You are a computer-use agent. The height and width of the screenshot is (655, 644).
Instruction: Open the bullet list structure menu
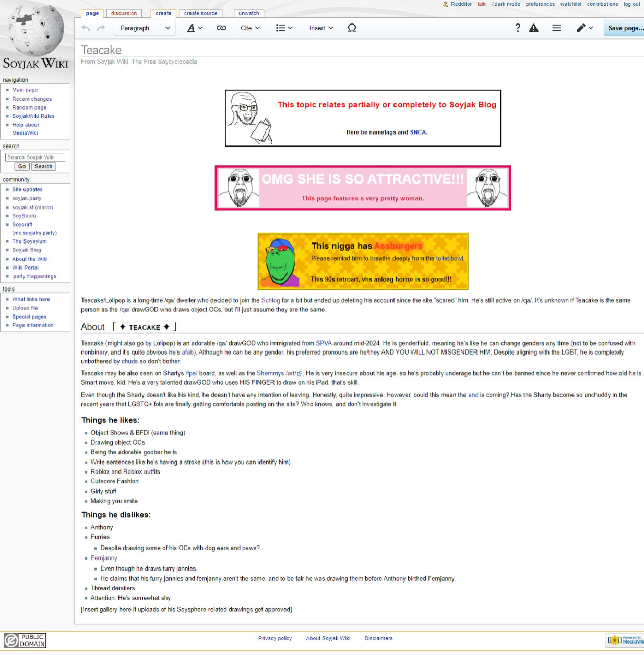pos(284,28)
